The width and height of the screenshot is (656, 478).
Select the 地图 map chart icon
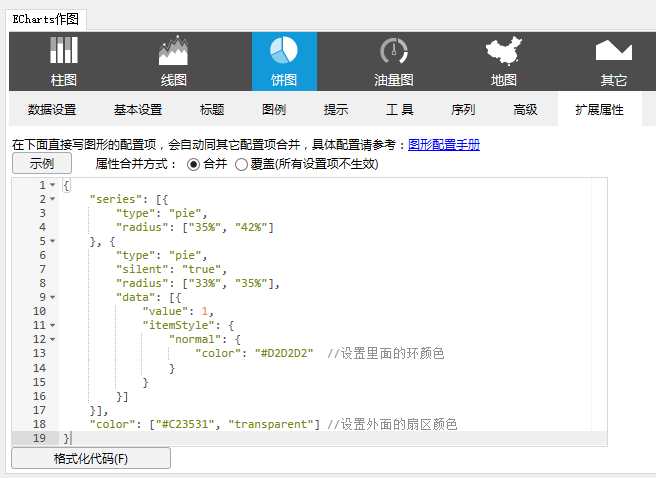[x=504, y=61]
